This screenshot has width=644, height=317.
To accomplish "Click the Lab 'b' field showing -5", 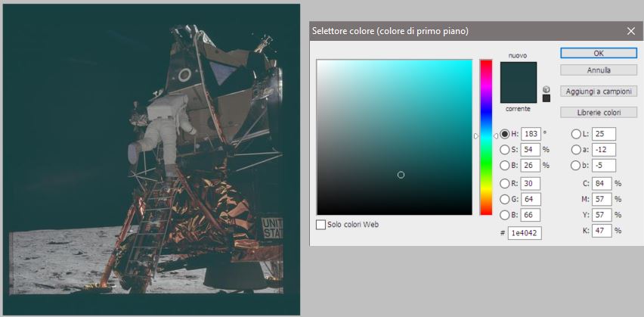I will pyautogui.click(x=604, y=165).
